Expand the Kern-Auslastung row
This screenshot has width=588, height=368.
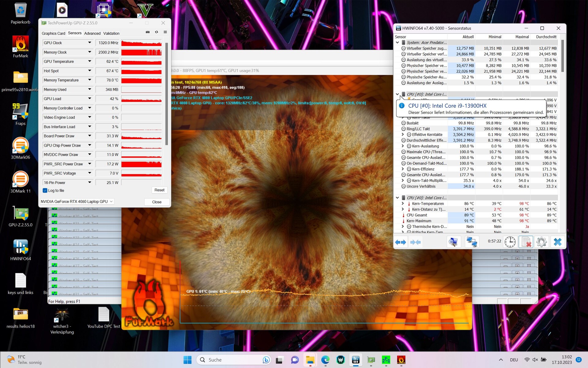click(x=403, y=146)
